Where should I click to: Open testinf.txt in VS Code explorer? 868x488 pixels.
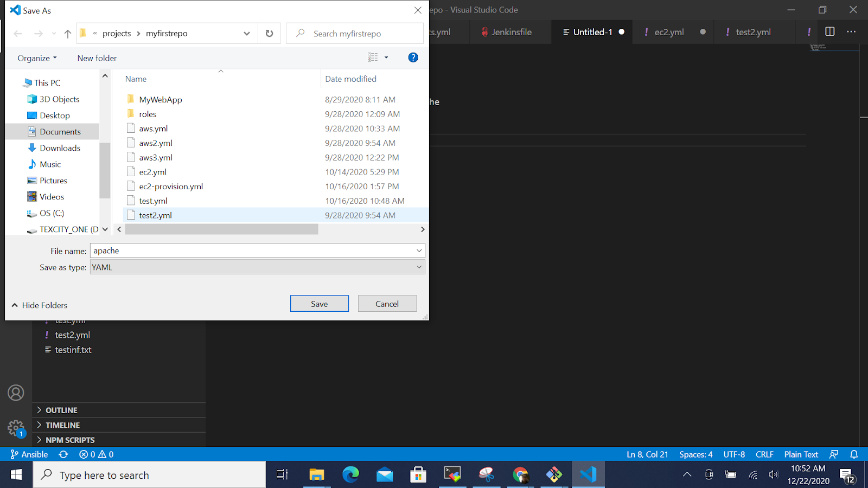coord(73,350)
